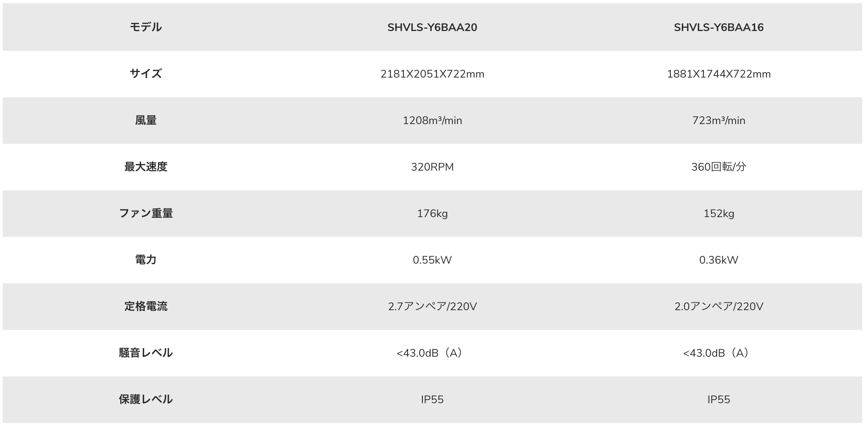Select the 320RPM speed value

[432, 167]
